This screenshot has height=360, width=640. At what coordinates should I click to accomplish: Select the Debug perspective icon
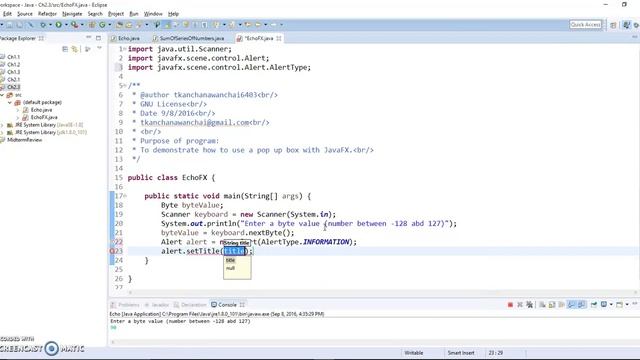(636, 25)
